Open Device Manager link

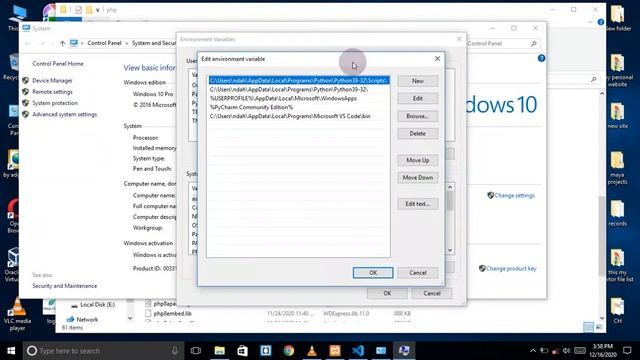[x=52, y=81]
